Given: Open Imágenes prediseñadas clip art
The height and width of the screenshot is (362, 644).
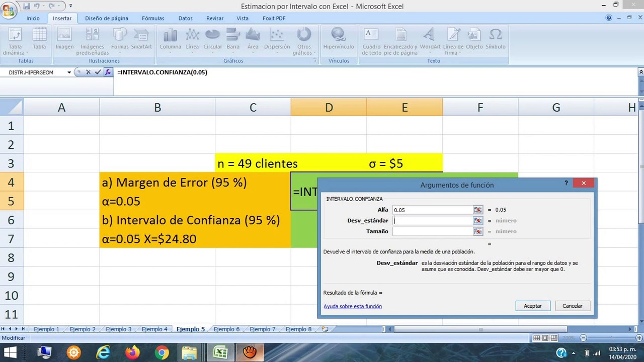Looking at the screenshot, I should tap(93, 41).
